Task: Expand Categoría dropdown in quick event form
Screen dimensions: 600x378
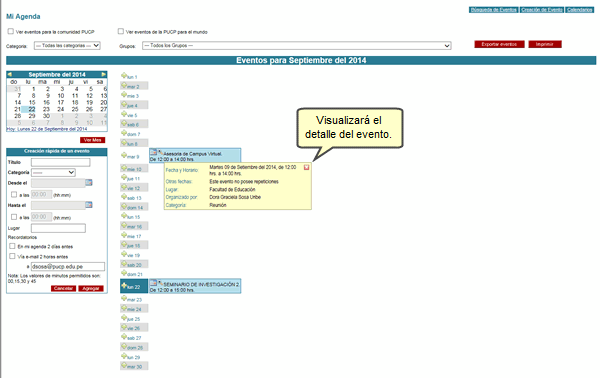Action: [x=53, y=173]
